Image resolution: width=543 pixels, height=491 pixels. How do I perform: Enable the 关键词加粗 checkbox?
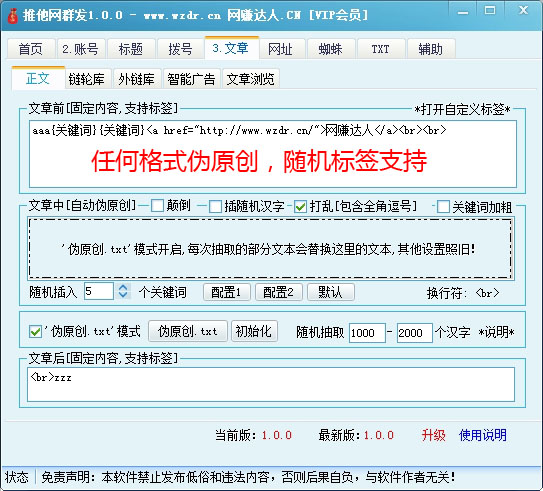point(474,207)
